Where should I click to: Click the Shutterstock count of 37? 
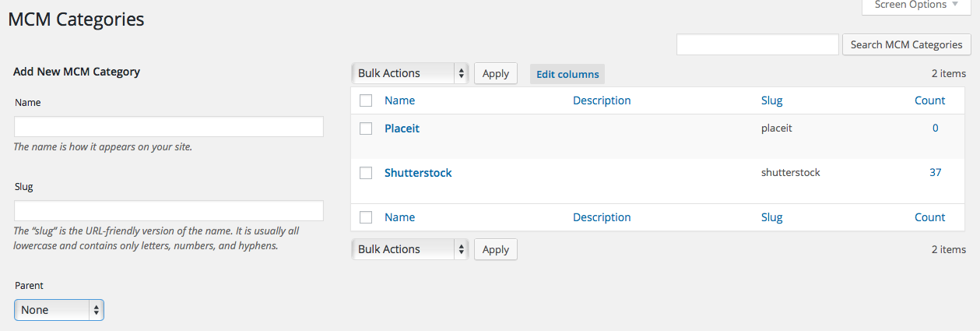[935, 172]
